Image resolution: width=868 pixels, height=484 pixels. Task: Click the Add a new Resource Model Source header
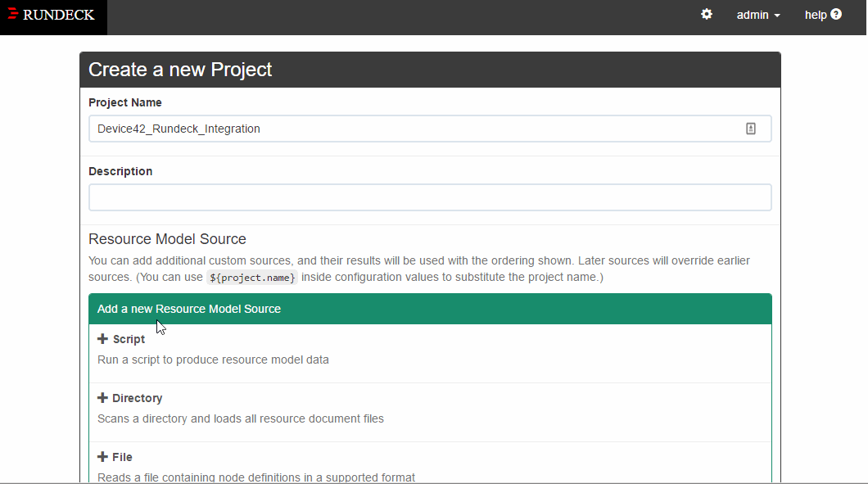pyautogui.click(x=188, y=309)
